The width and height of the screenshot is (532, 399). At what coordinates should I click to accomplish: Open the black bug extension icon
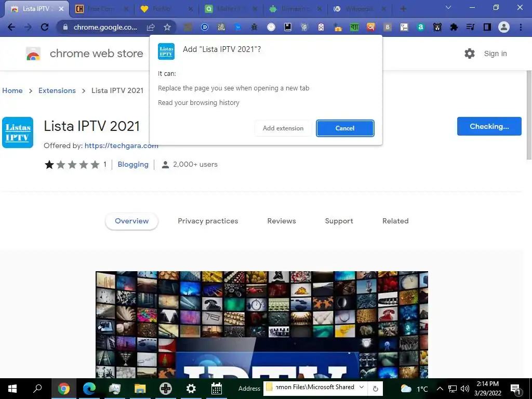pos(254,27)
